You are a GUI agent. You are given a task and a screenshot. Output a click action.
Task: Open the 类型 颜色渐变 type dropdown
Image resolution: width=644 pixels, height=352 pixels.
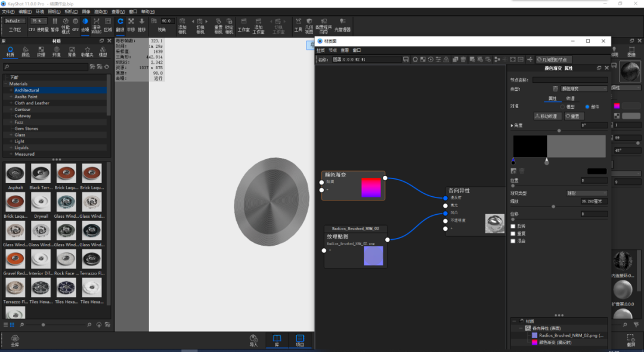click(x=584, y=89)
